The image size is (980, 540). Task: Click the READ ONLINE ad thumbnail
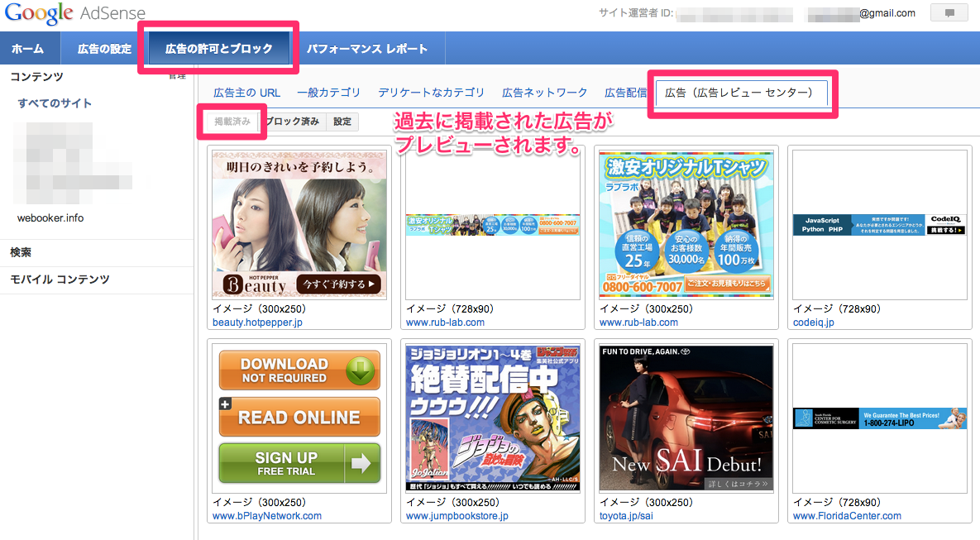(x=299, y=418)
